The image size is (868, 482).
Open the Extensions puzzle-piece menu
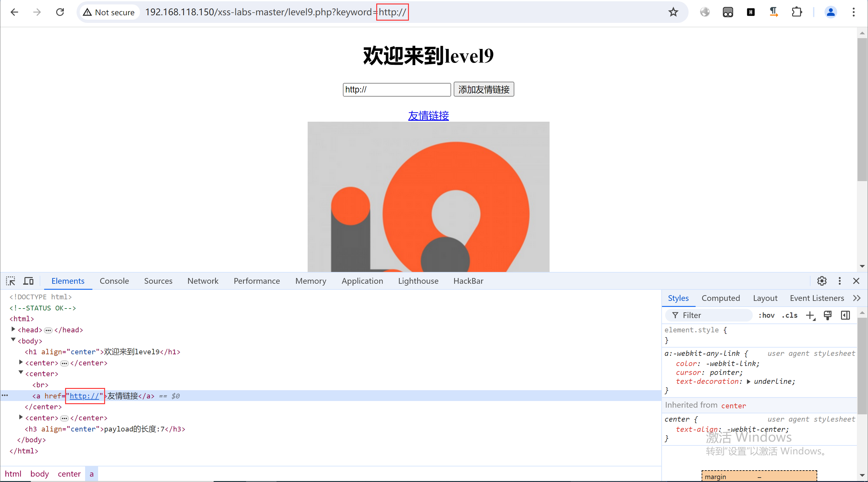point(797,12)
